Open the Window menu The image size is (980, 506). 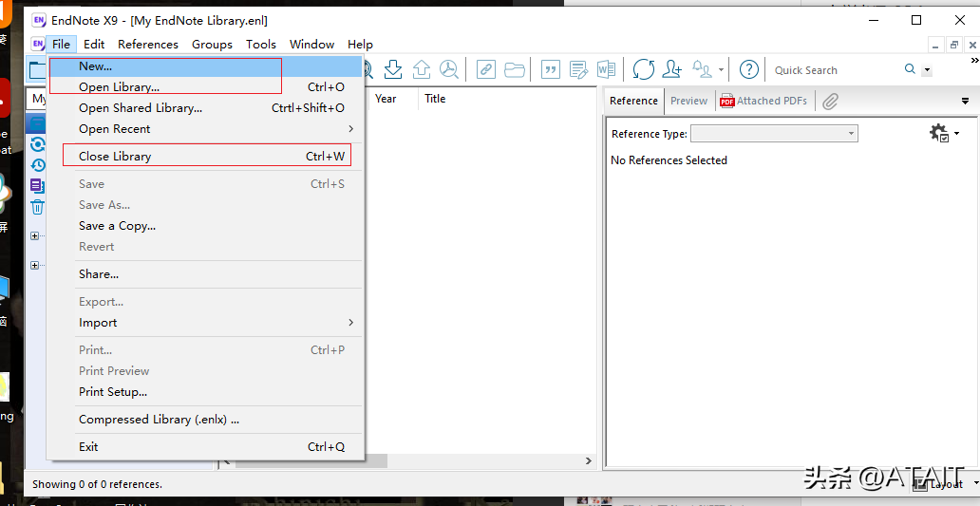[311, 45]
